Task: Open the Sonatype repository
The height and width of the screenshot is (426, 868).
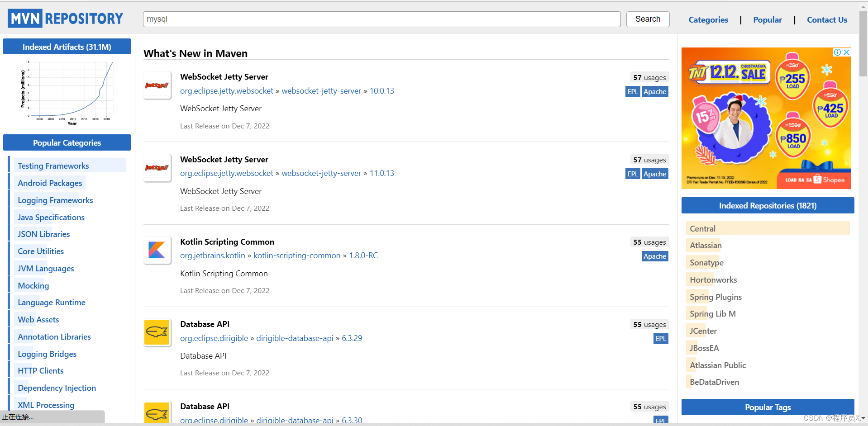Action: 706,263
